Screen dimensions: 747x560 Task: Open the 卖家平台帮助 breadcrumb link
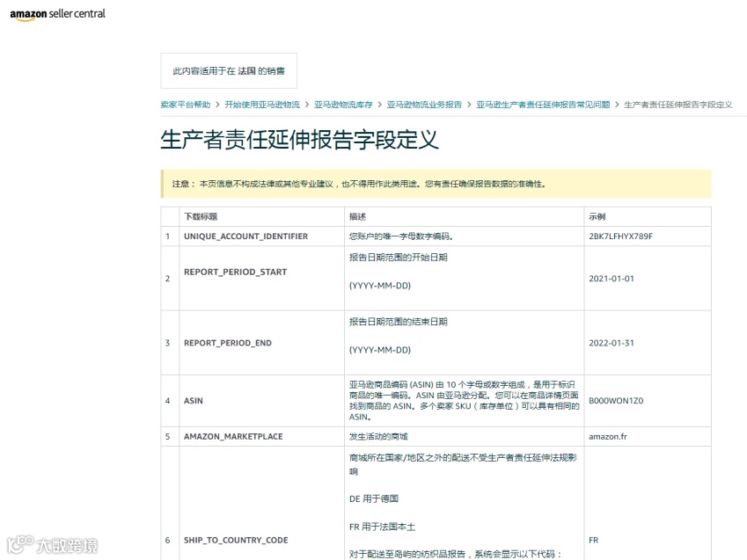point(186,105)
